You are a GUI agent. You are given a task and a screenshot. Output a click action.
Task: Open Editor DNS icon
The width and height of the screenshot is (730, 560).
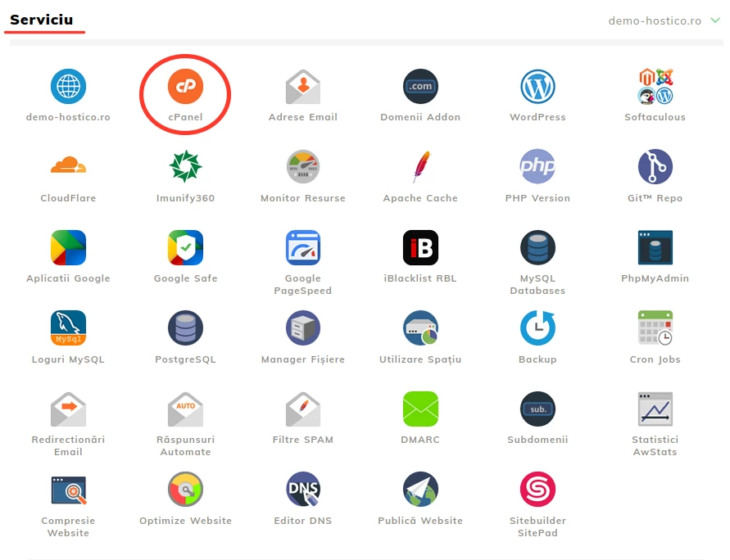[302, 490]
